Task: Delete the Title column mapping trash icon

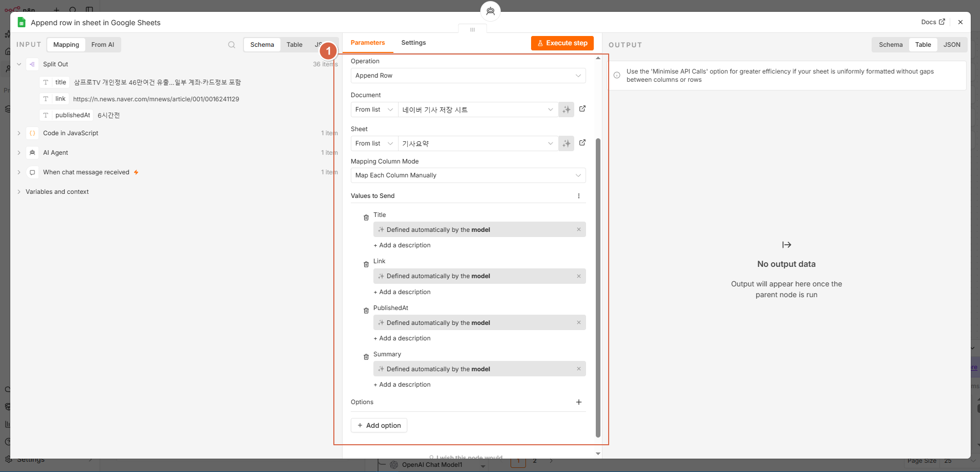Action: (366, 217)
